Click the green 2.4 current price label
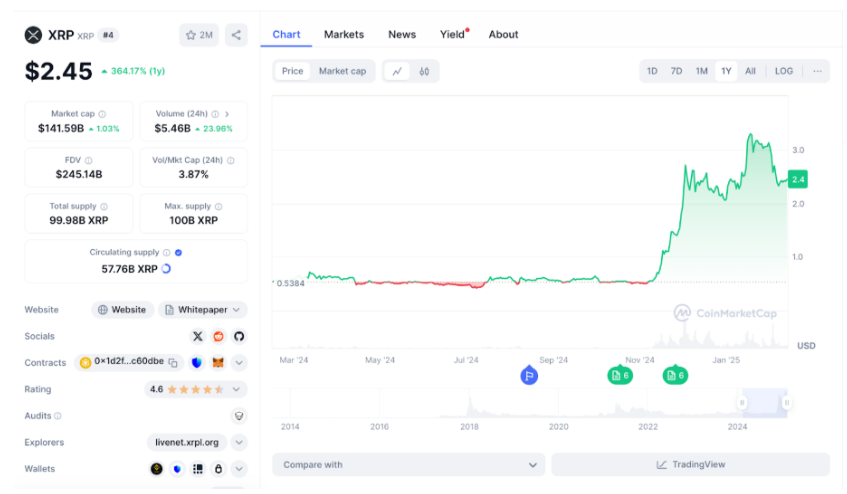The height and width of the screenshot is (494, 847). 798,179
